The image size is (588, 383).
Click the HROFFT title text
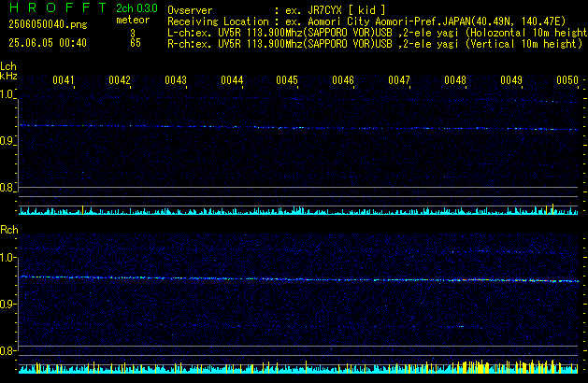[x=58, y=7]
